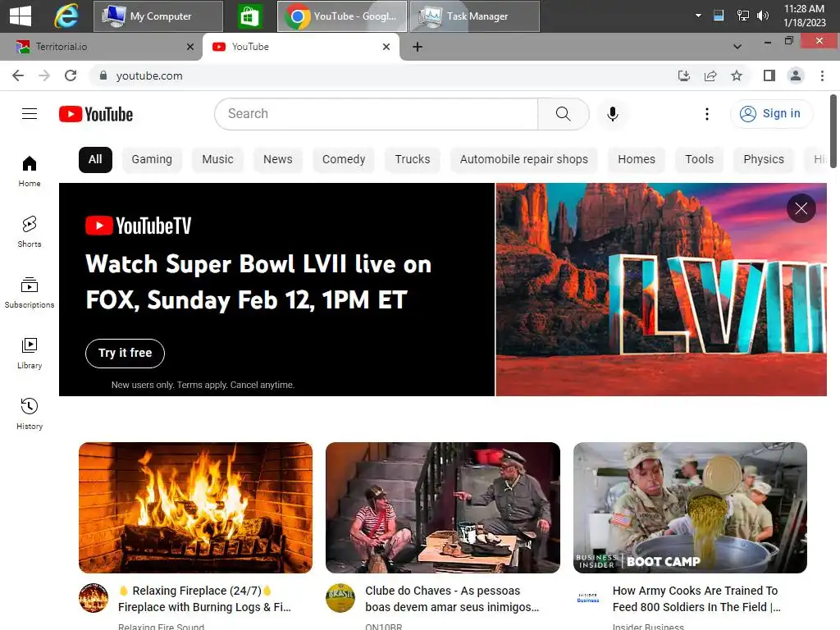The image size is (840, 630).
Task: Click How Army Cooks Are Trained title
Action: (x=696, y=598)
